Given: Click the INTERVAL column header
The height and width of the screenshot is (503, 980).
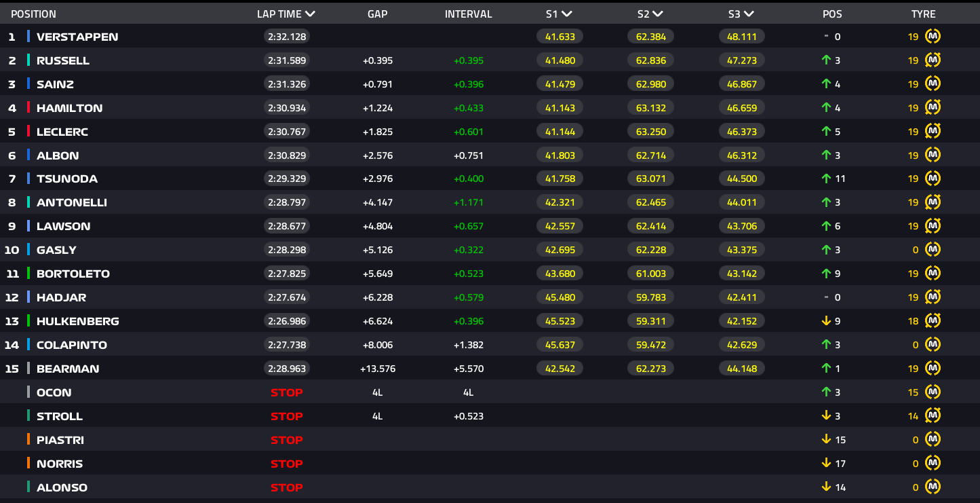Looking at the screenshot, I should click(x=469, y=14).
